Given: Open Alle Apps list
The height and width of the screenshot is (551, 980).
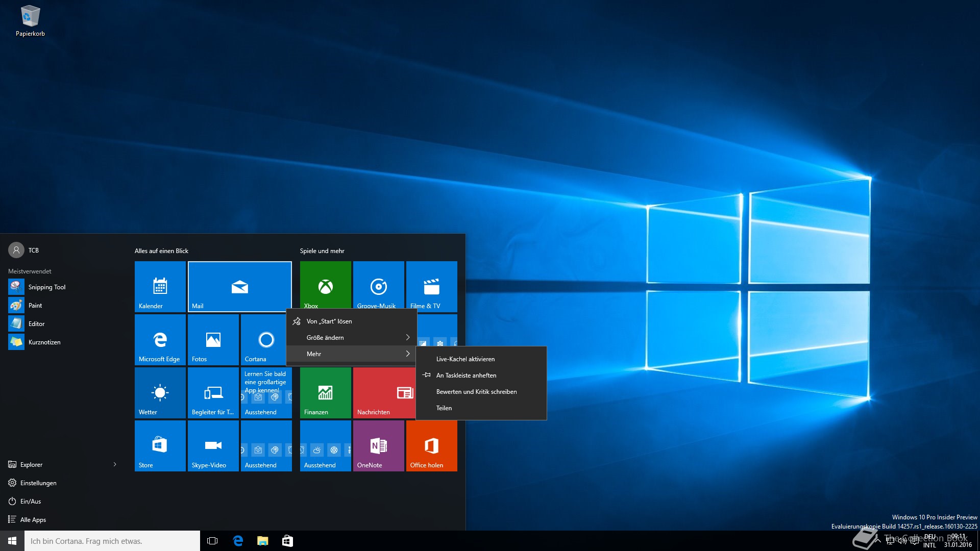Looking at the screenshot, I should 33,520.
